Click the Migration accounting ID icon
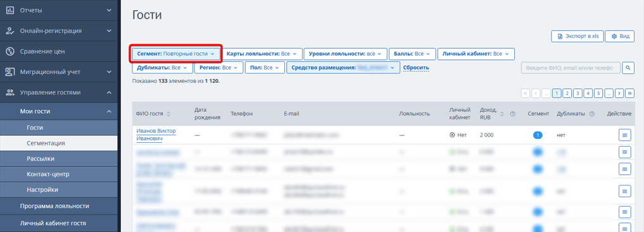 [x=10, y=72]
